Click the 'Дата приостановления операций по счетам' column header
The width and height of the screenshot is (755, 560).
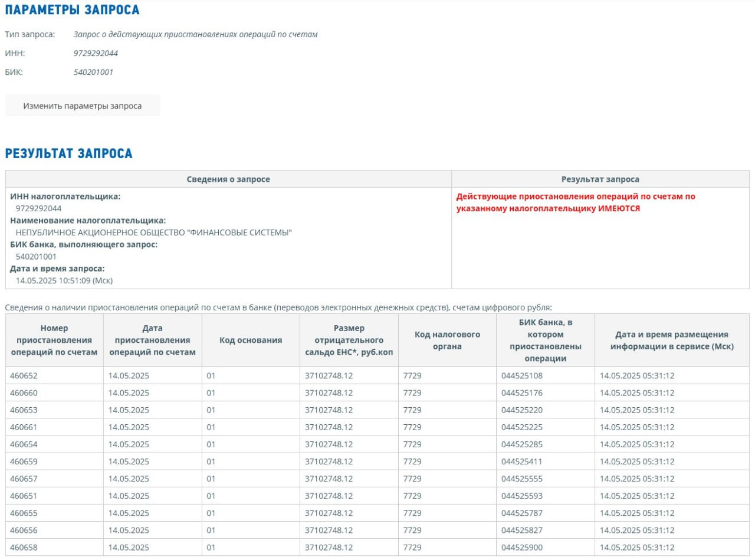point(153,340)
